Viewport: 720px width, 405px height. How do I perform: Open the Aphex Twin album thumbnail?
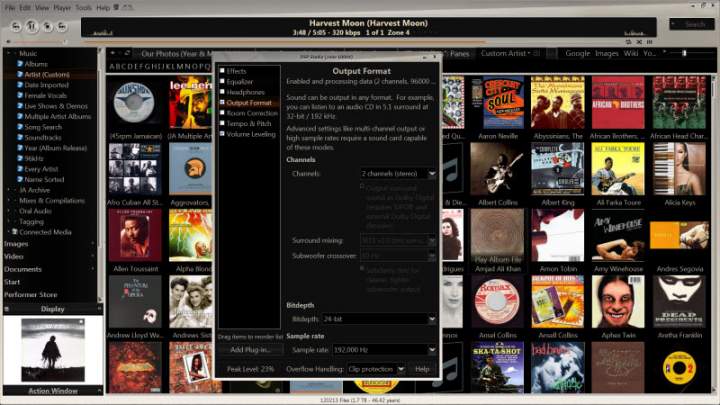pos(618,302)
